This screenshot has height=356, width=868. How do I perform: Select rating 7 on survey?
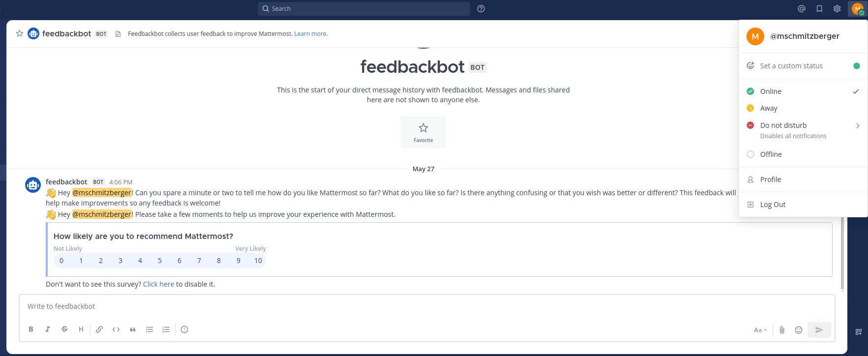point(199,261)
